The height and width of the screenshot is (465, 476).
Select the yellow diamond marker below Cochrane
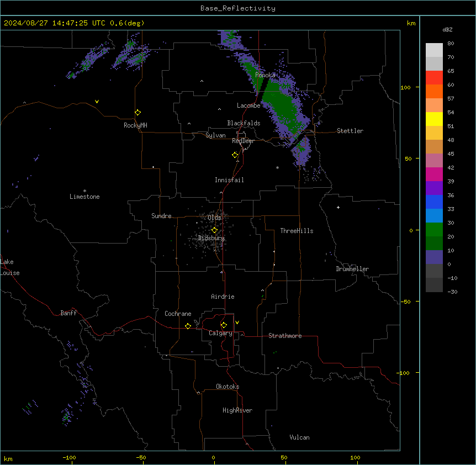(188, 326)
